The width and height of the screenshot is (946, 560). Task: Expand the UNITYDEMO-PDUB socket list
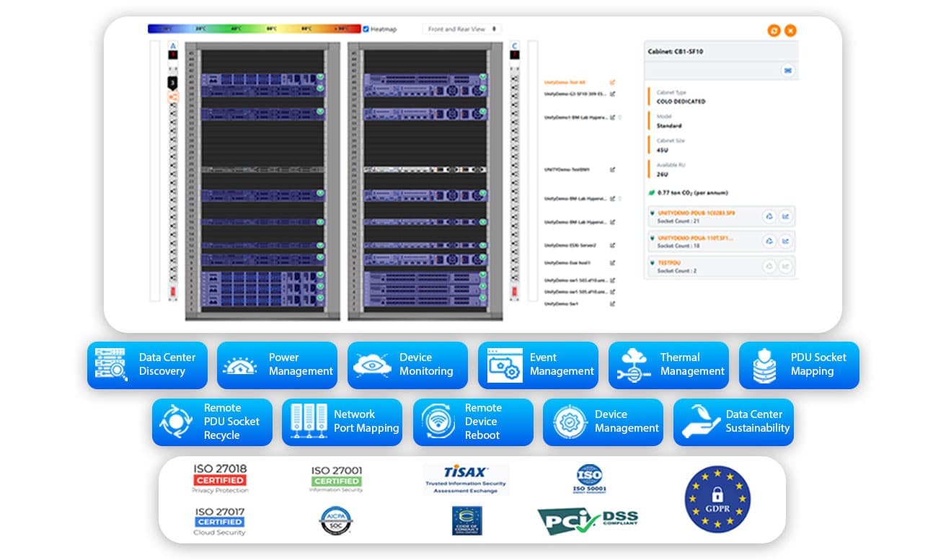[653, 213]
